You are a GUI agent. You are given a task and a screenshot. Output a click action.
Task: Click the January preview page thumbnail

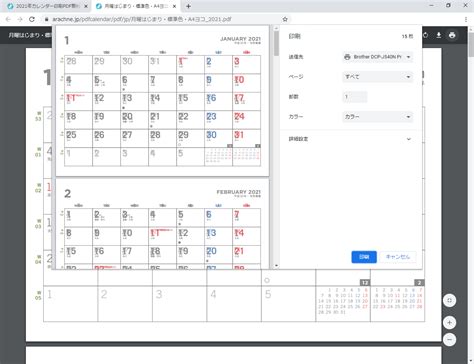coord(162,101)
